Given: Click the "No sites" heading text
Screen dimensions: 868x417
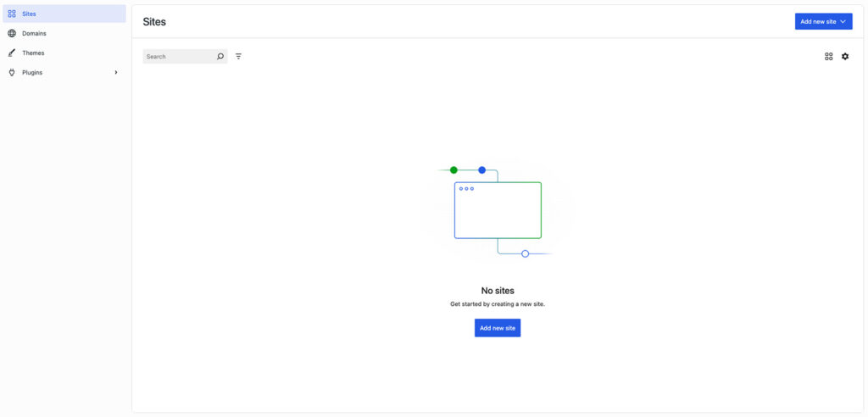Looking at the screenshot, I should tap(498, 291).
